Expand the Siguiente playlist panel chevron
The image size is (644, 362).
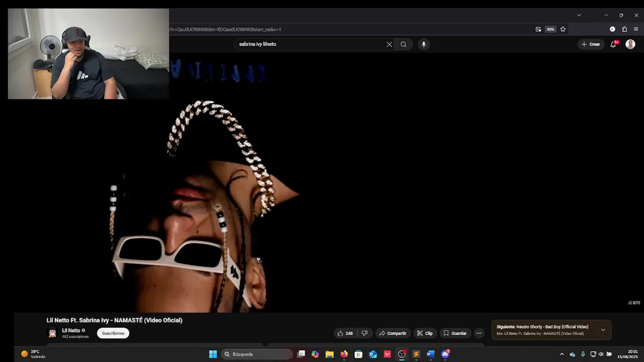pos(603,330)
